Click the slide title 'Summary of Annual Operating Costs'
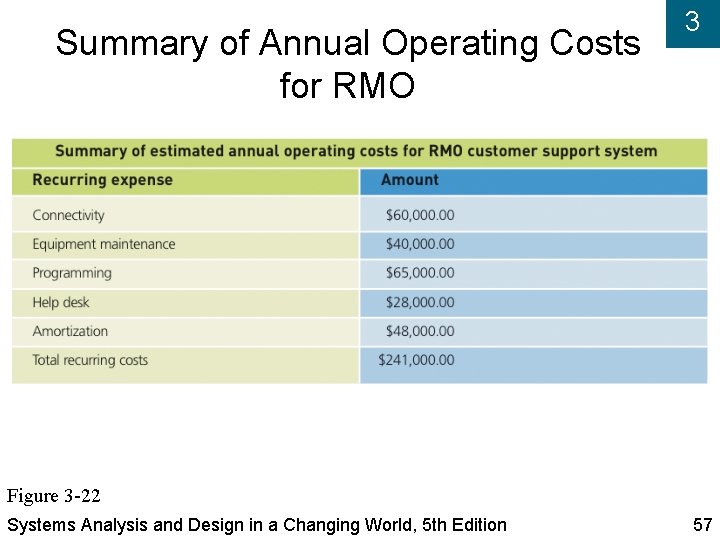 [348, 43]
